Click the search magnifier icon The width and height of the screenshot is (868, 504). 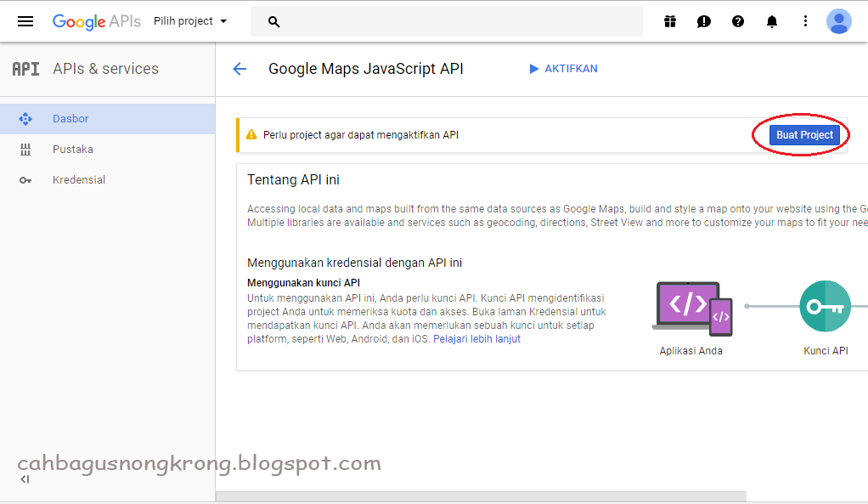(x=273, y=21)
